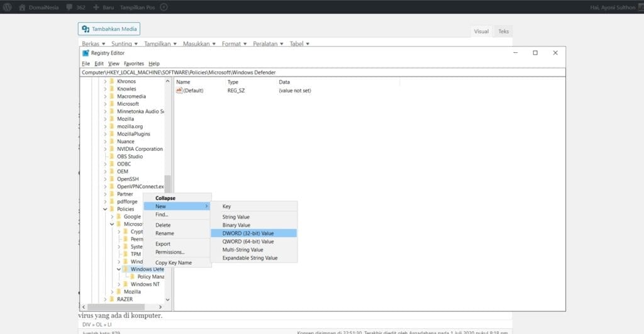Click the Registry Editor title bar icon
644x334 pixels.
click(x=86, y=53)
